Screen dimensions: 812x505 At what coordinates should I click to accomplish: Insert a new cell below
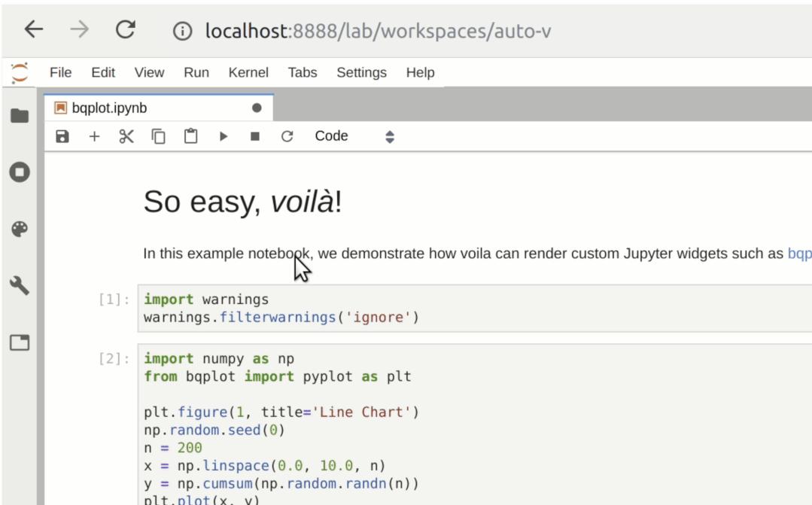tap(94, 135)
